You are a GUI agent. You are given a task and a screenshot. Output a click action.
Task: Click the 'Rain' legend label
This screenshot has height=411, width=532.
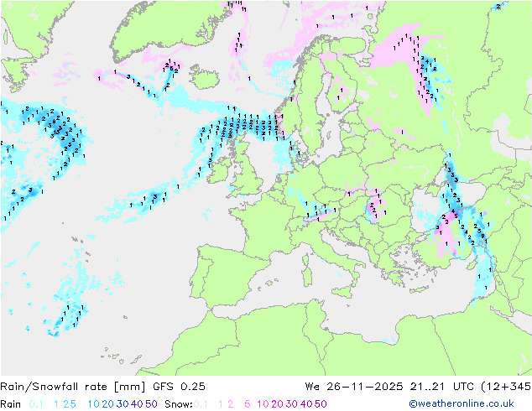[11, 404]
